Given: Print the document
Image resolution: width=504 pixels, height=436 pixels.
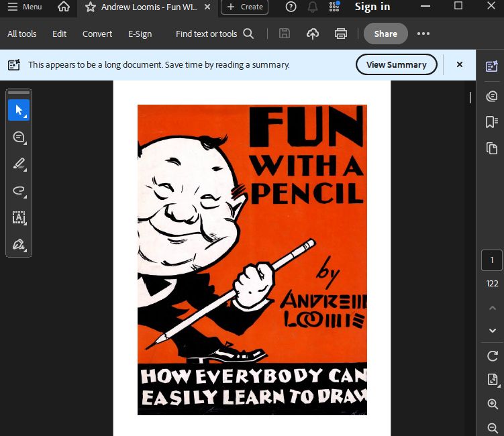Looking at the screenshot, I should tap(341, 34).
